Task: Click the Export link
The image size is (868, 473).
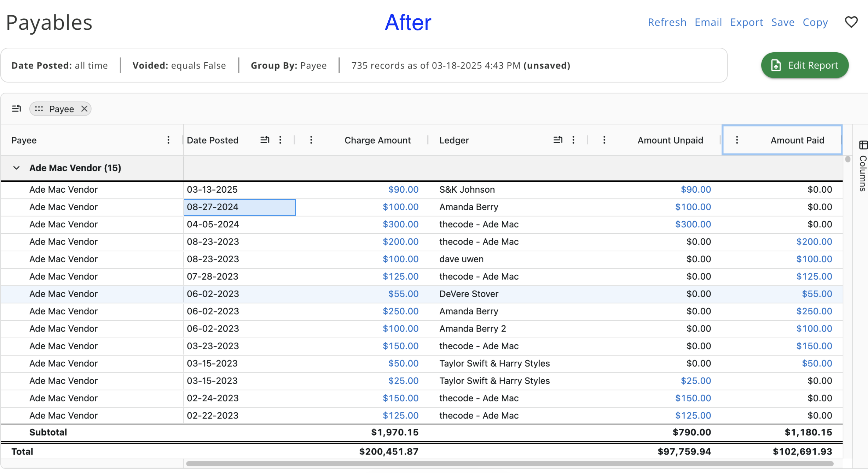Action: (746, 22)
